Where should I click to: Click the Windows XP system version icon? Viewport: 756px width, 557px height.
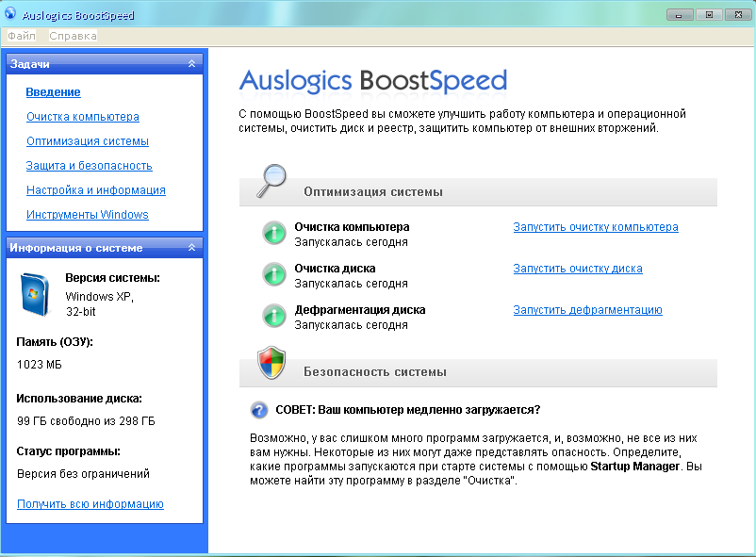(36, 294)
